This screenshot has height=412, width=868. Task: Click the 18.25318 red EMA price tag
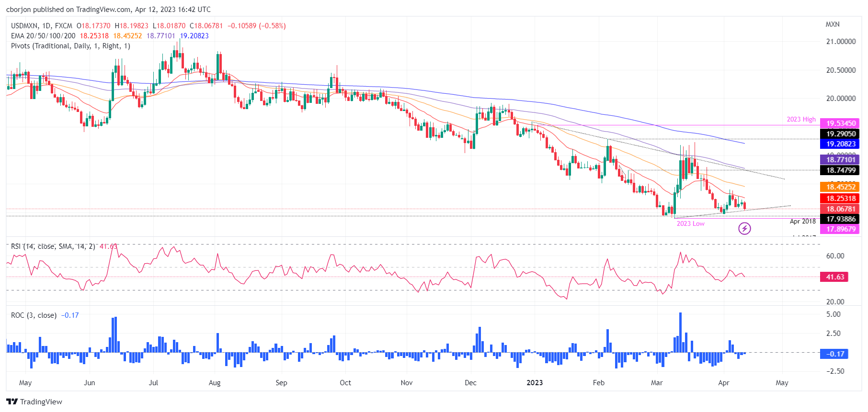(x=841, y=199)
